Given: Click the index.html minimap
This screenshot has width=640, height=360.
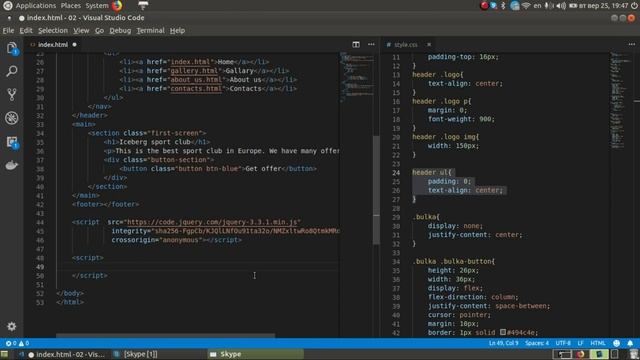Looking at the screenshot, I should point(356,77).
